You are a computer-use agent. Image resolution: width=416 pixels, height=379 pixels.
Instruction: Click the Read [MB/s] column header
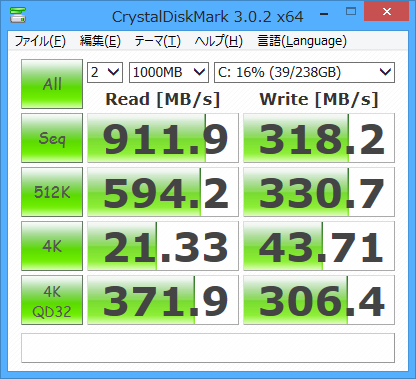click(x=163, y=99)
